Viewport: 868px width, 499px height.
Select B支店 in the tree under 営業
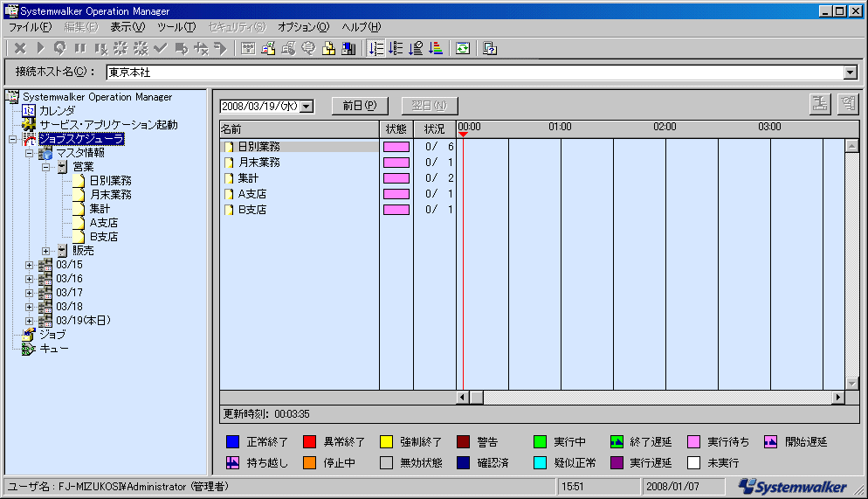(104, 237)
